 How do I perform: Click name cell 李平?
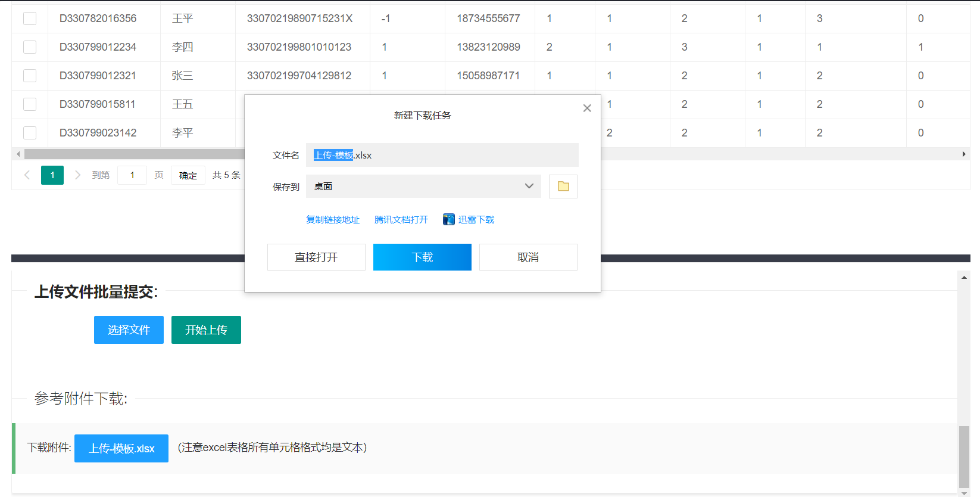click(x=182, y=133)
